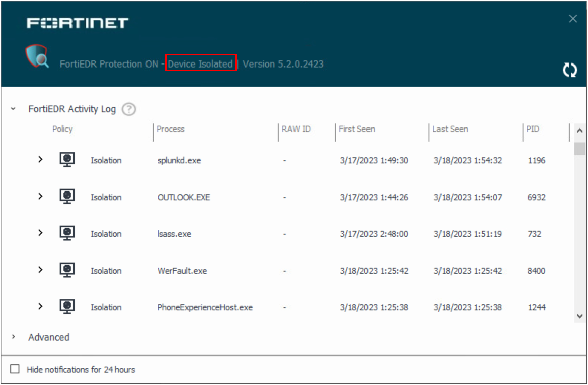Sort by the Last Seen column header

coord(450,129)
